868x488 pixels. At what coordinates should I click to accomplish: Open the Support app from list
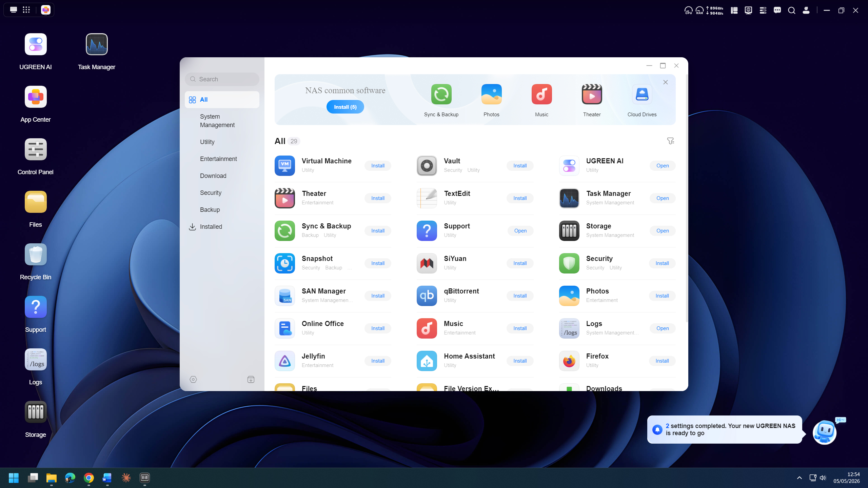(520, 231)
